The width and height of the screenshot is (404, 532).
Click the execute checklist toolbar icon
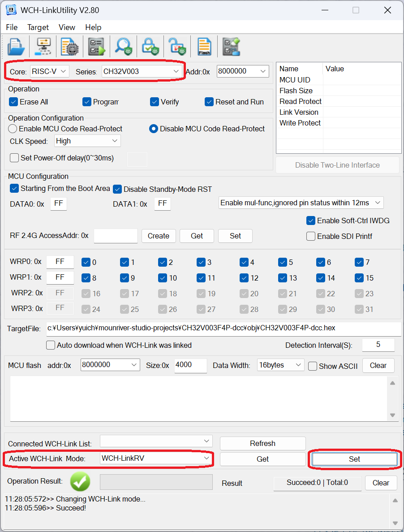(97, 47)
